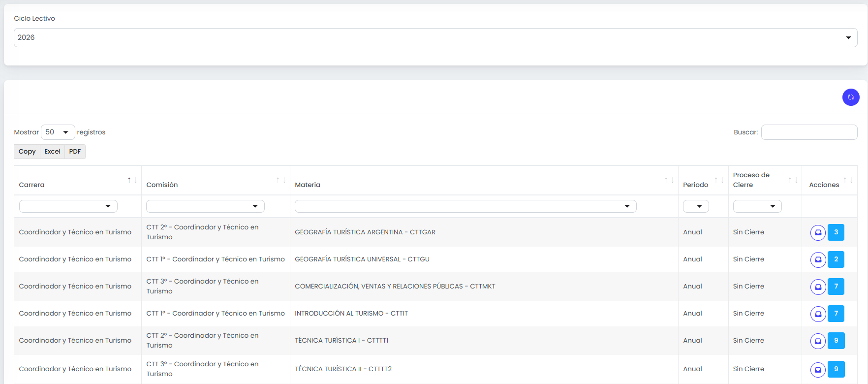This screenshot has height=384, width=868.
Task: Select the text TÉCNICA TURÍSTICA II - CTTTT2
Action: pos(343,369)
